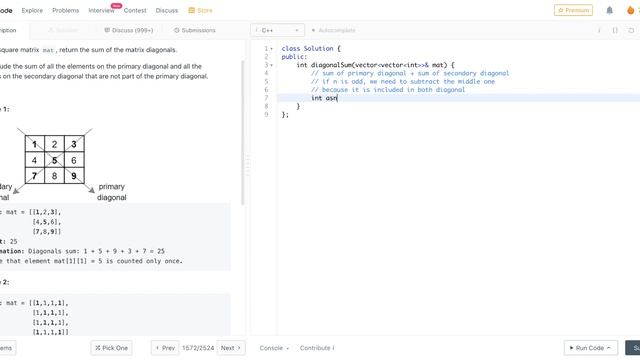Click the panel divider drag handle

[x=247, y=165]
